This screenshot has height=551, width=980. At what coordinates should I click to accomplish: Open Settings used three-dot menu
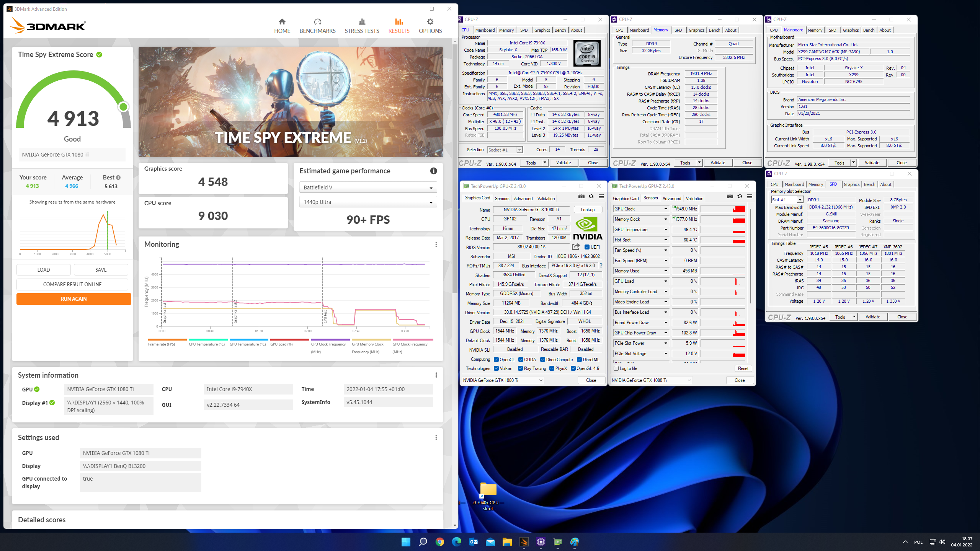tap(436, 437)
